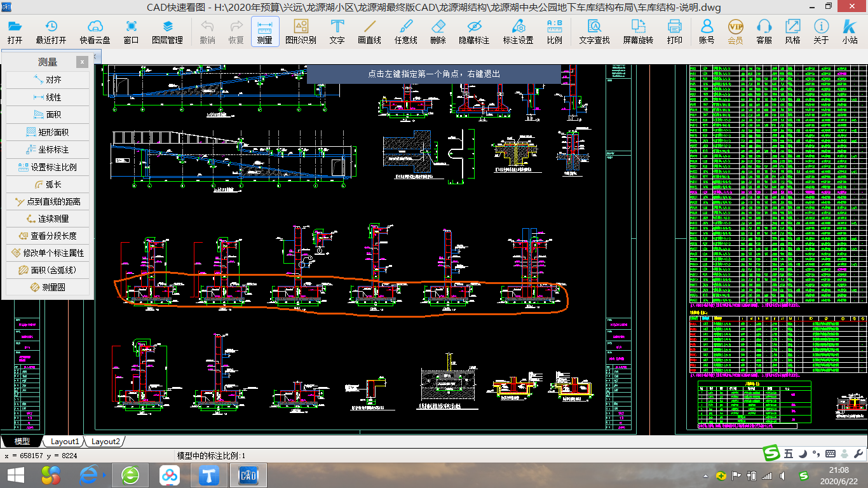Open 标注设置 annotation settings
This screenshot has width=868, height=488.
point(518,32)
